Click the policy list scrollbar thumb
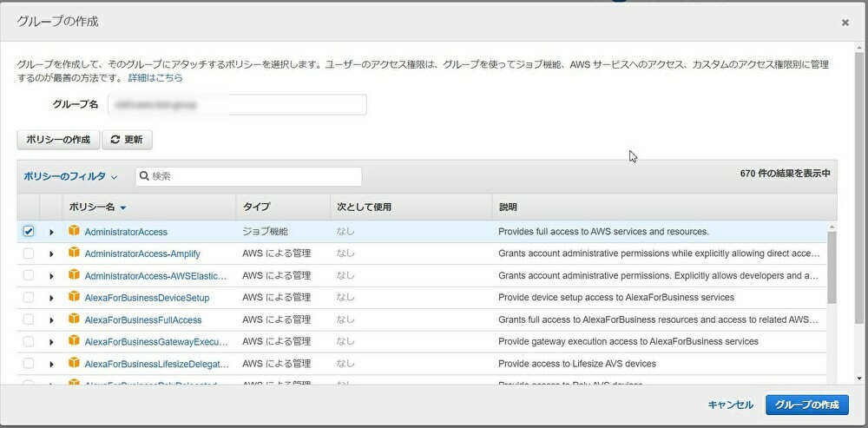Image resolution: width=868 pixels, height=428 pixels. pos(832,267)
